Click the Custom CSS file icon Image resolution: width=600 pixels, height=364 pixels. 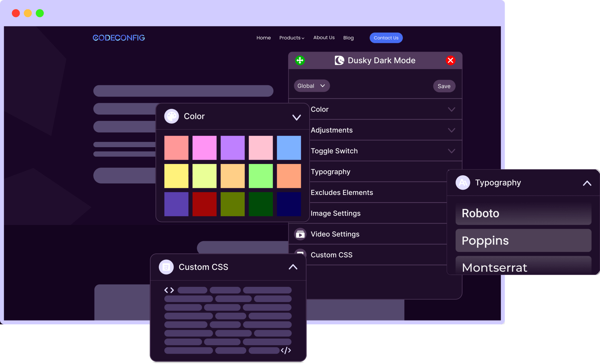[x=166, y=267]
